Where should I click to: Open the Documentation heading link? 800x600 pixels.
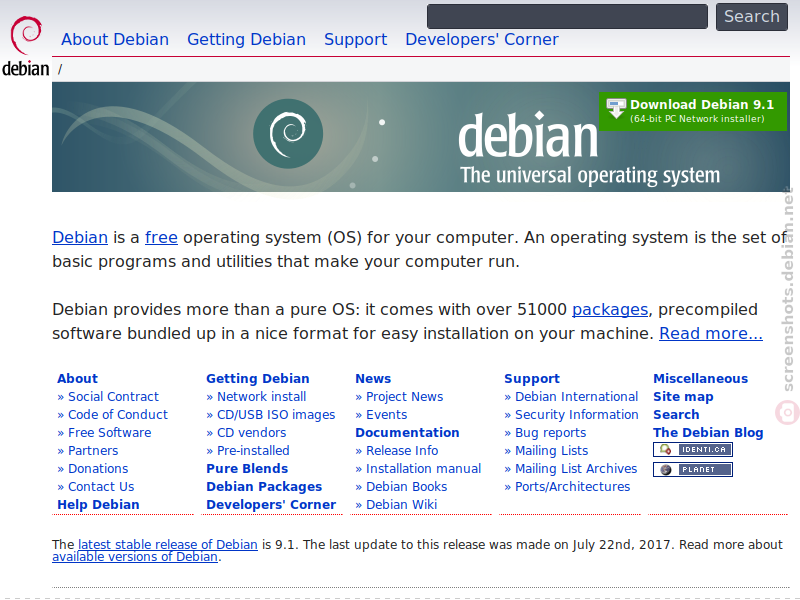tap(407, 433)
